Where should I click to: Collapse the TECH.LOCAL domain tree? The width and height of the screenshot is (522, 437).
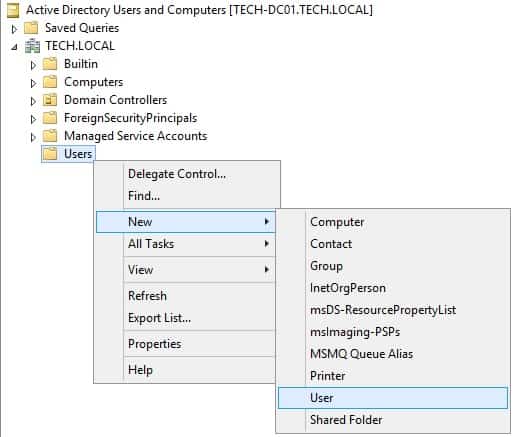pos(14,47)
